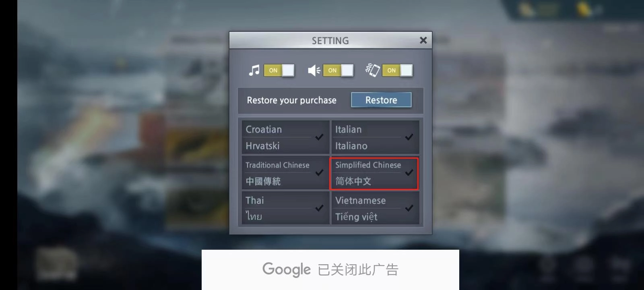Select Vietnamese Tiếng việt language
This screenshot has width=644, height=290.
coord(375,208)
